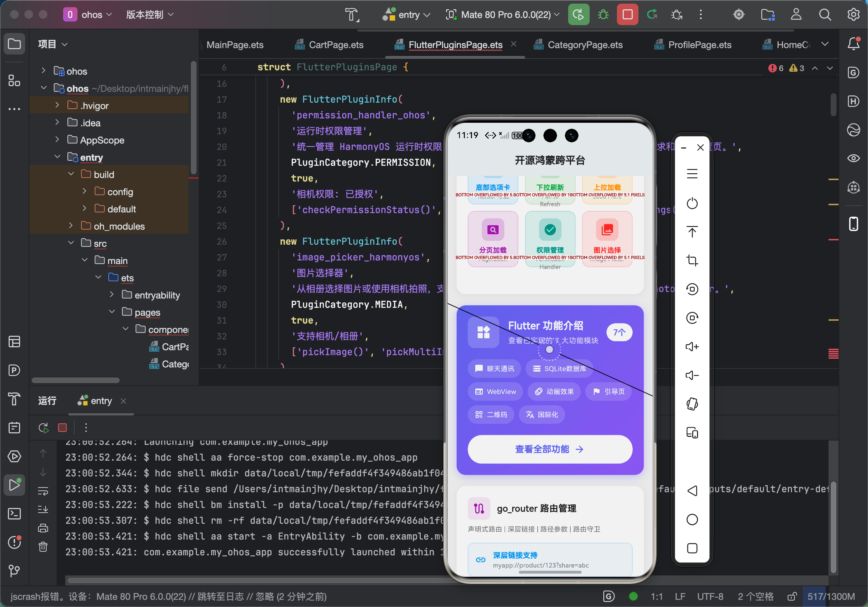868x607 pixels.
Task: Switch to the CartPage.ets tab
Action: pos(336,45)
